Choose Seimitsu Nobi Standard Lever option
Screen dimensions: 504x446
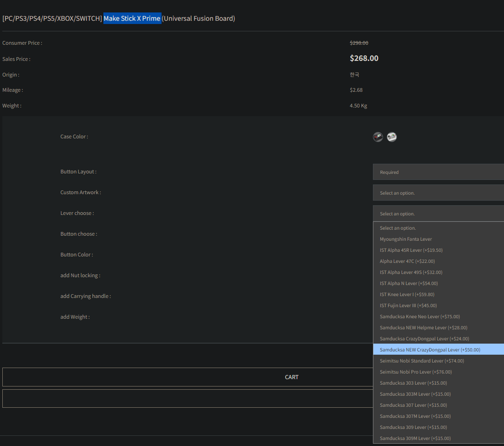(x=422, y=361)
